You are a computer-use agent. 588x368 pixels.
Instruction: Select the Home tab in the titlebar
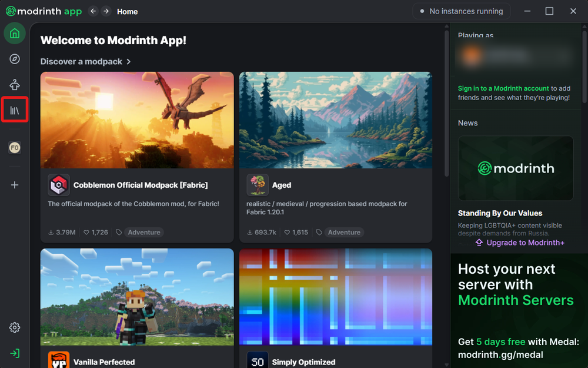point(127,11)
